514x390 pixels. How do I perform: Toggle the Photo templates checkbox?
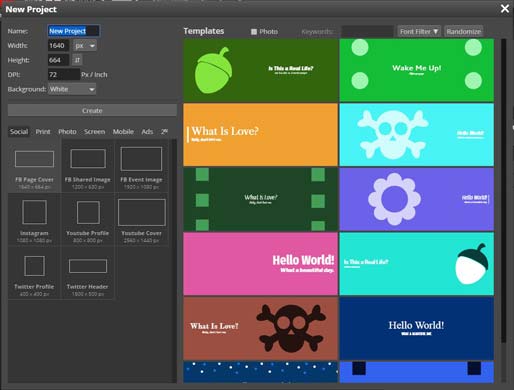[254, 32]
